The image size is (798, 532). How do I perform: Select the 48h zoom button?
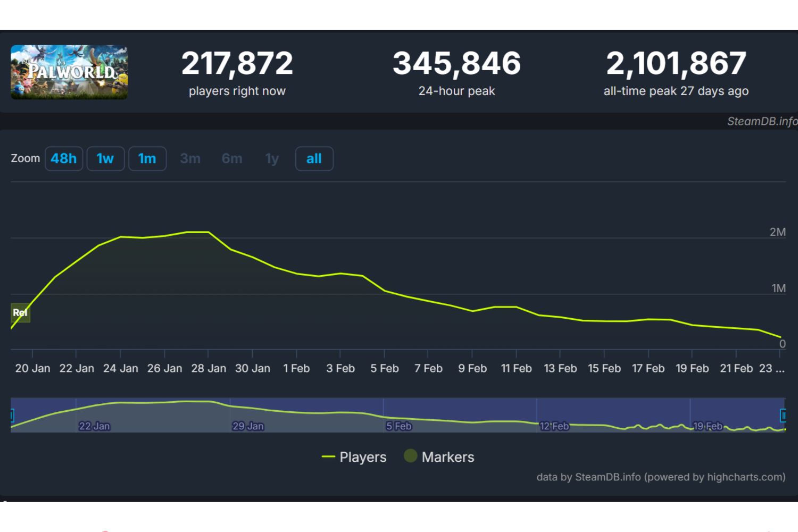64,159
